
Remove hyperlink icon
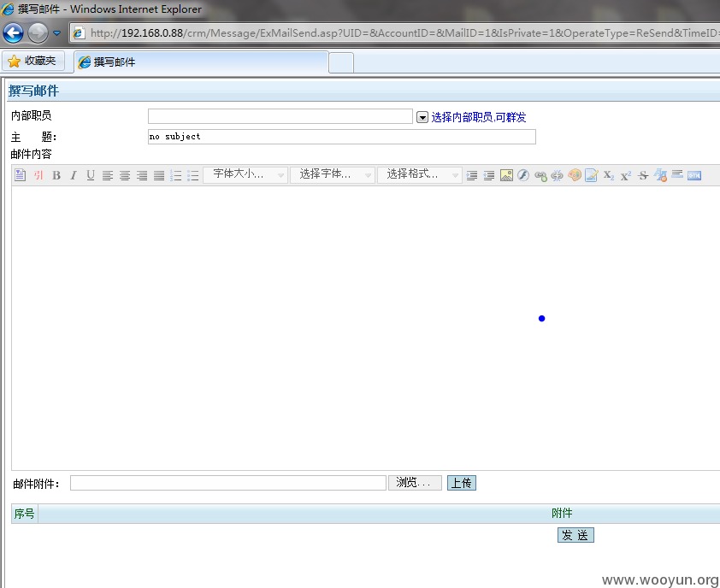tap(557, 175)
